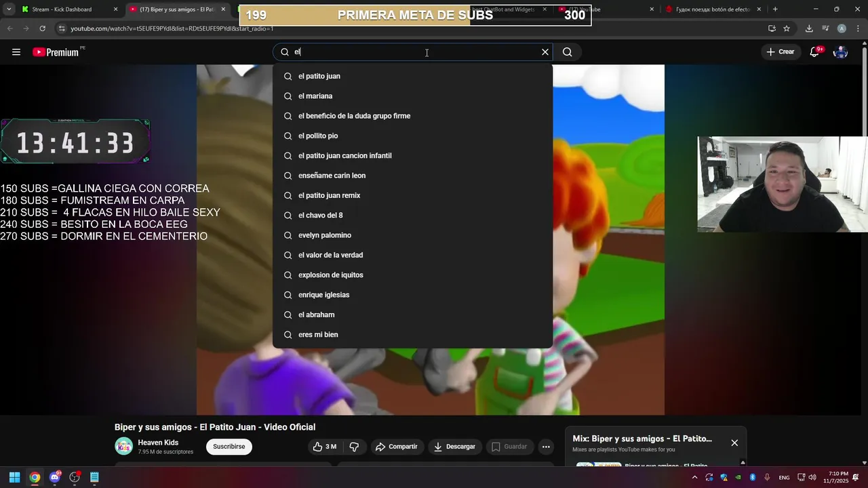868x488 pixels.
Task: Open the Windows Start menu
Action: 14,477
